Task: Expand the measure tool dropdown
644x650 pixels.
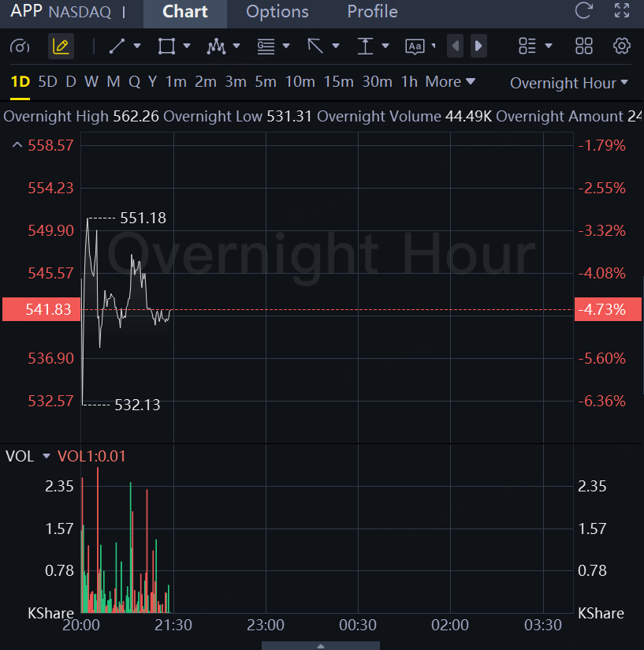Action: click(385, 46)
